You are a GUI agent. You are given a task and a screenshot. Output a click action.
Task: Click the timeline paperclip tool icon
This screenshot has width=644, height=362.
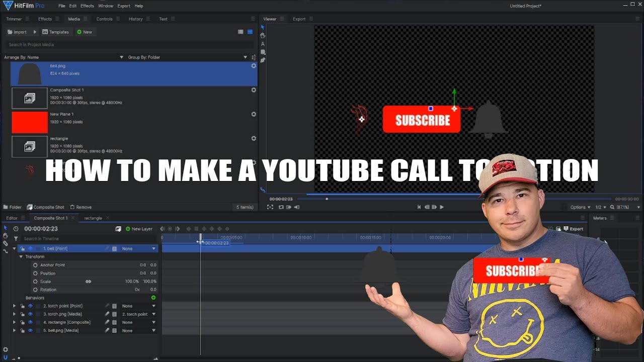[x=6, y=243]
